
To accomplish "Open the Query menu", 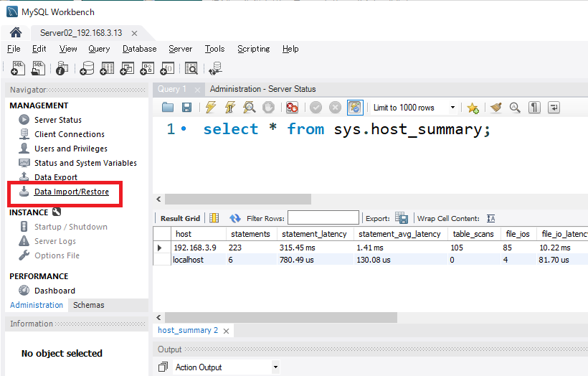I will [99, 49].
